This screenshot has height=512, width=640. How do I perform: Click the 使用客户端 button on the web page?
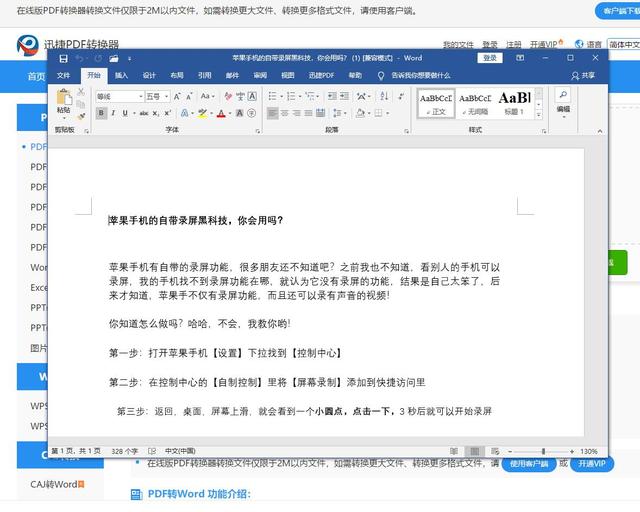(x=529, y=464)
